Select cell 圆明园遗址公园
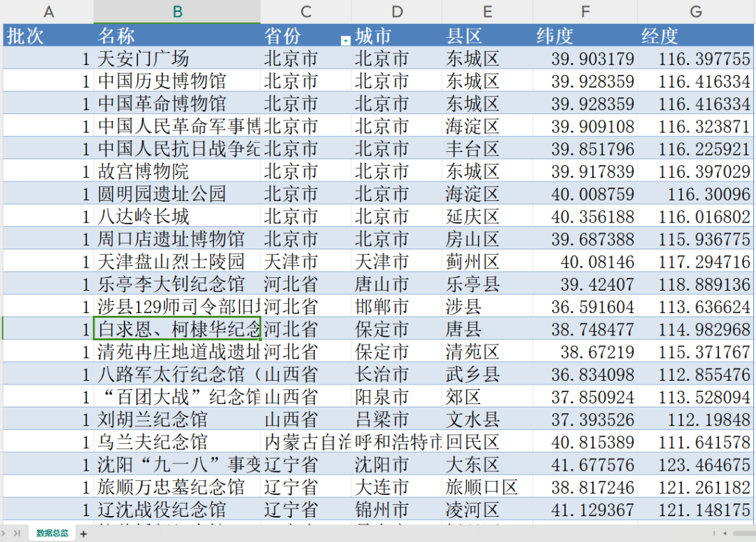 (177, 194)
